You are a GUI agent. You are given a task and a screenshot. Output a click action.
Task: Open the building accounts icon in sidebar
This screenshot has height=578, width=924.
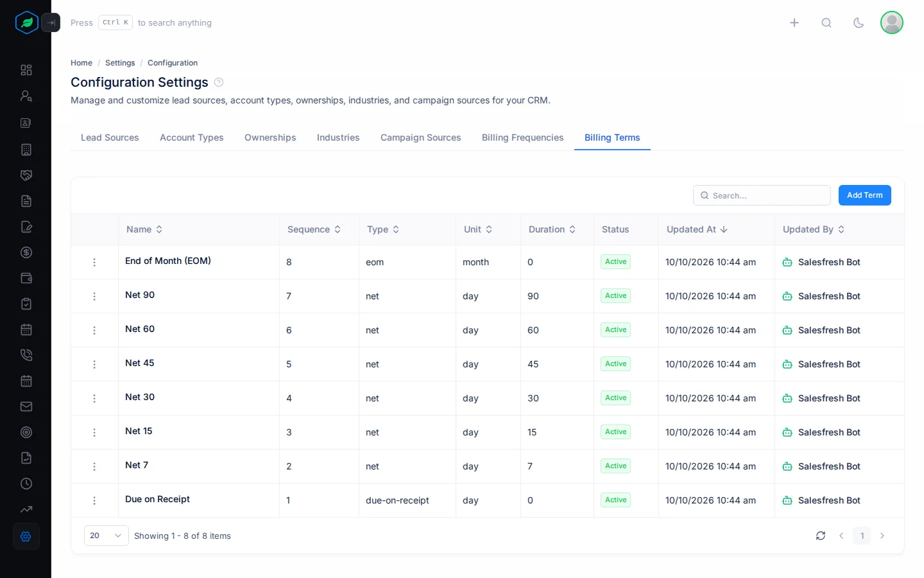pyautogui.click(x=26, y=150)
